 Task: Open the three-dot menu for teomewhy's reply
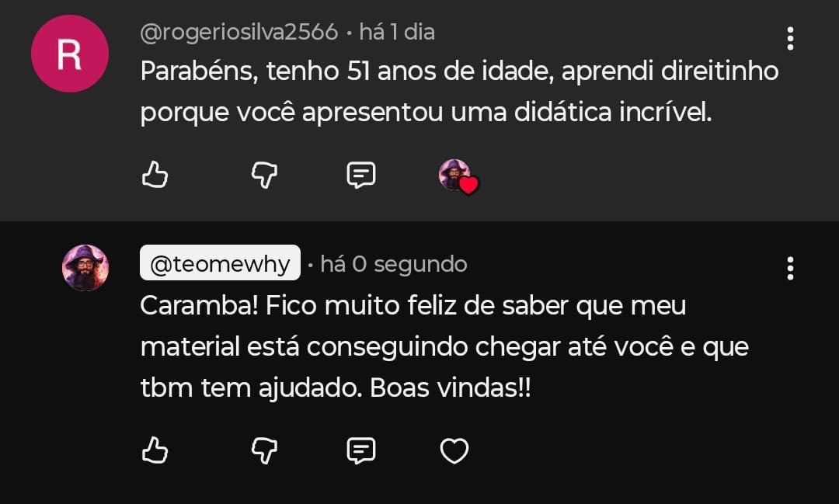pos(789,268)
